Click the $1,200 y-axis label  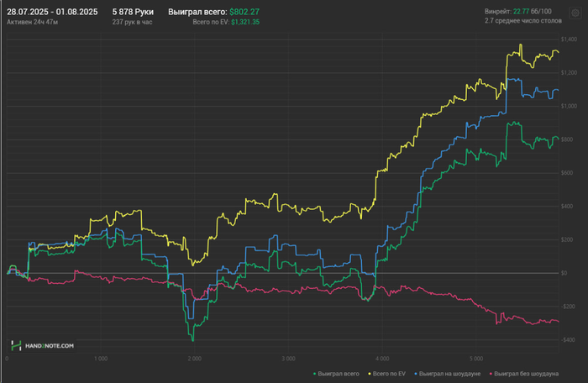click(x=569, y=72)
